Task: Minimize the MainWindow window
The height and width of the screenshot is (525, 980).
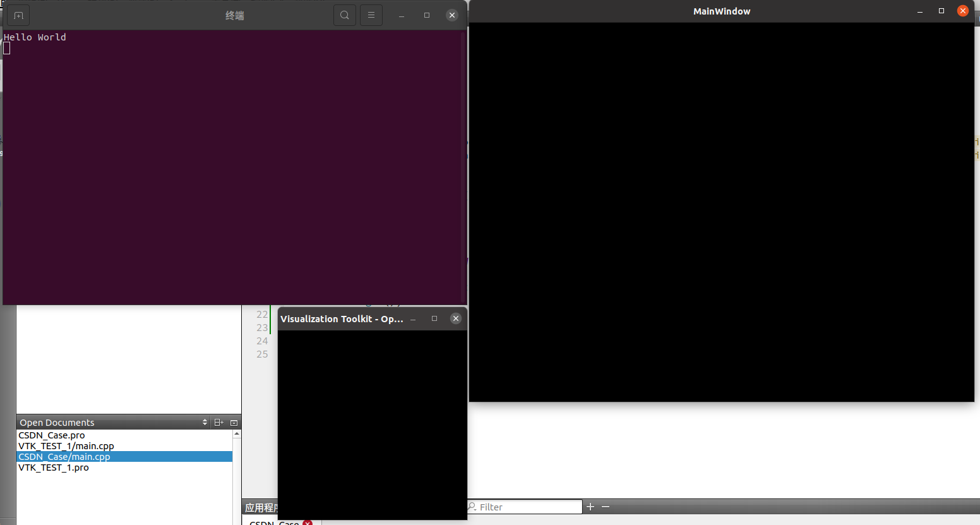Action: pyautogui.click(x=920, y=11)
